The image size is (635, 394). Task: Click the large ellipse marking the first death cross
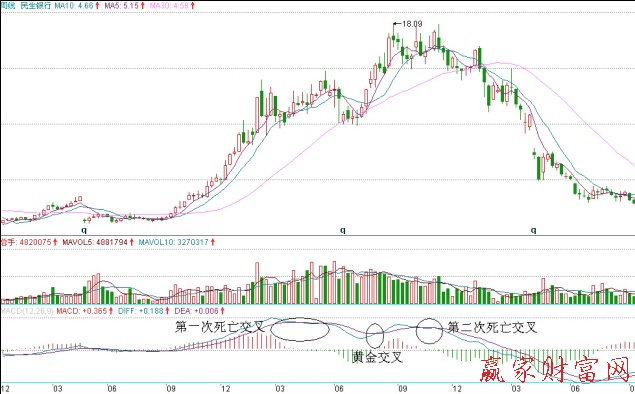point(300,329)
